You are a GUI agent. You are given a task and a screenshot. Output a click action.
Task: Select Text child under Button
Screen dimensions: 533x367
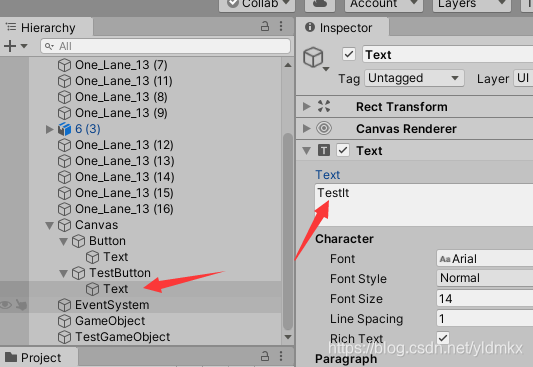click(115, 257)
